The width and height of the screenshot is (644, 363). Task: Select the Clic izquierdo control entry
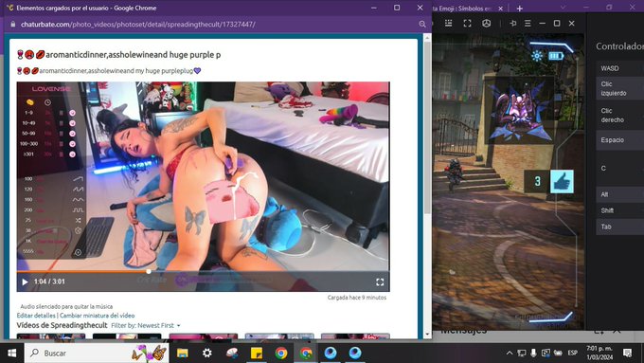tap(619, 88)
